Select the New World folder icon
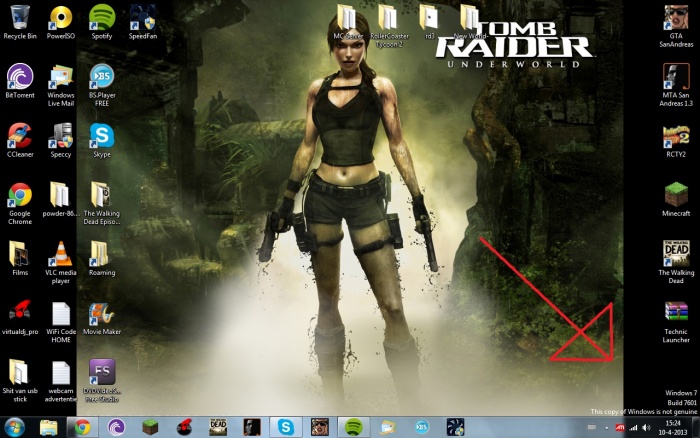The height and width of the screenshot is (438, 700). (470, 22)
